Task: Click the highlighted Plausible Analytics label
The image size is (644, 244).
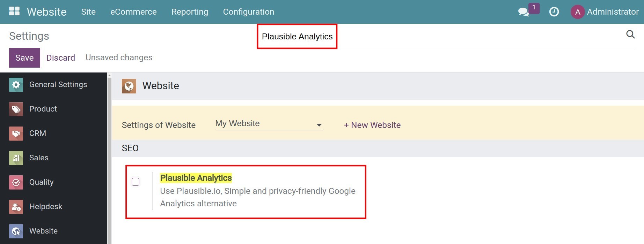Action: coord(196,178)
